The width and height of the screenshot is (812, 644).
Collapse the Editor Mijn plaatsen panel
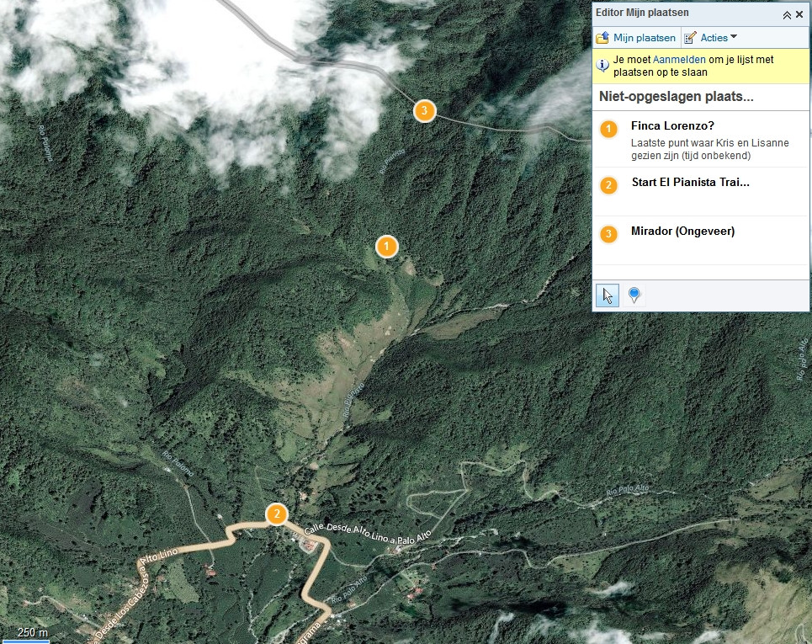tap(787, 14)
